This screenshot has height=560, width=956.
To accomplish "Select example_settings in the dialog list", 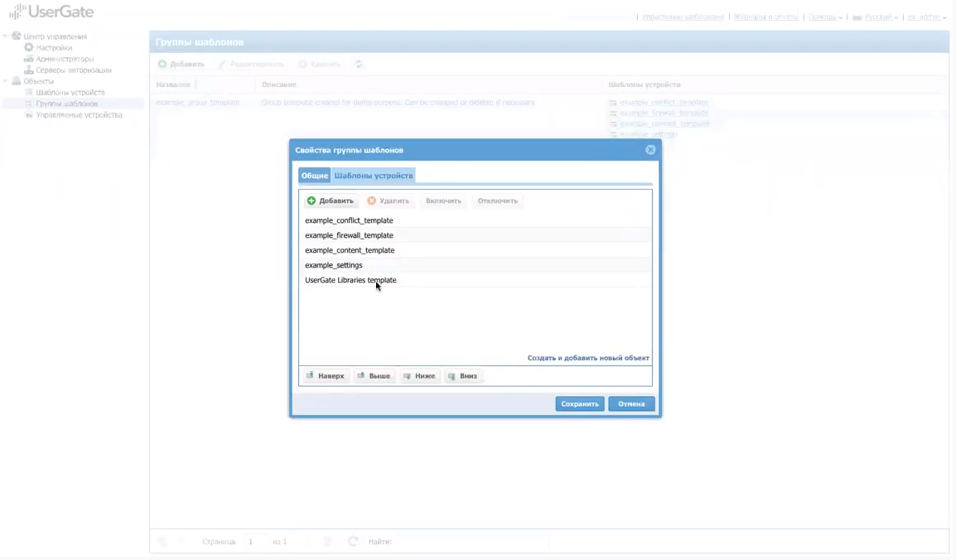I will click(x=475, y=265).
